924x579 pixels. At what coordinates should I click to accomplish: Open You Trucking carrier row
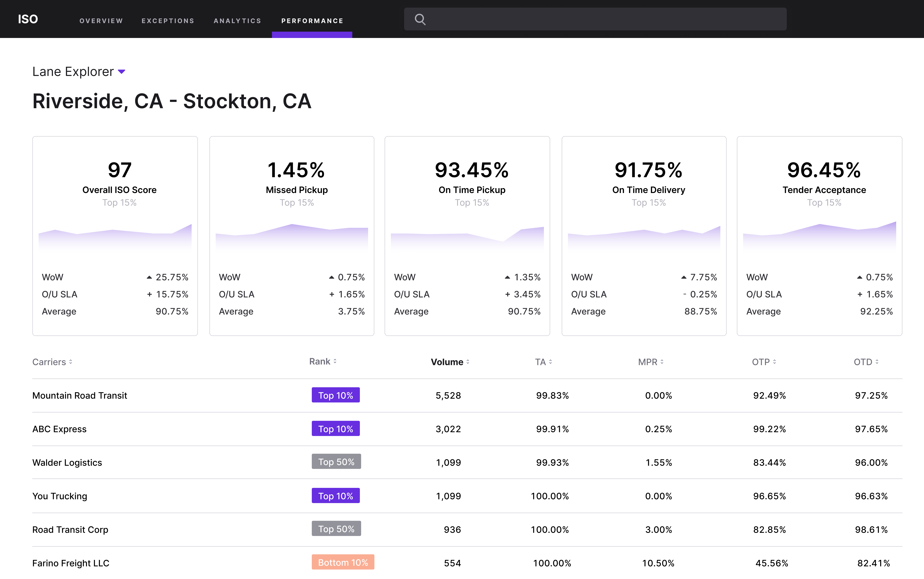tap(467, 496)
